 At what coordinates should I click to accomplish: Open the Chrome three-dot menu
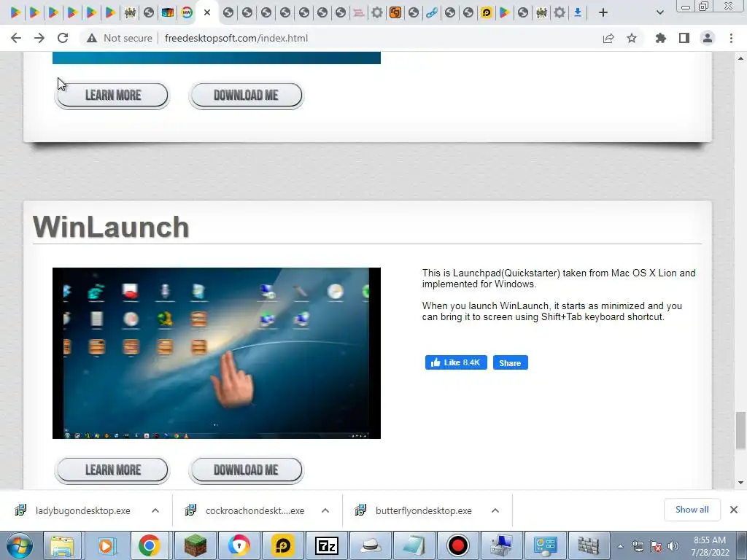pyautogui.click(x=731, y=38)
